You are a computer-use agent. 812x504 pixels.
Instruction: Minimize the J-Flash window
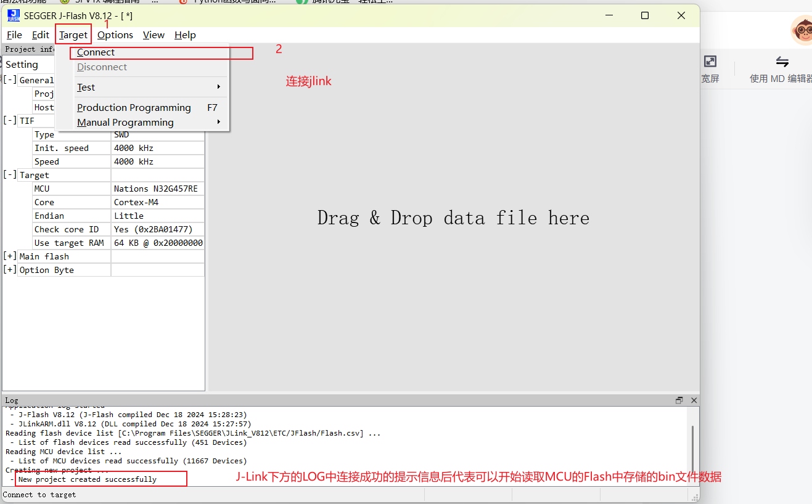click(609, 15)
